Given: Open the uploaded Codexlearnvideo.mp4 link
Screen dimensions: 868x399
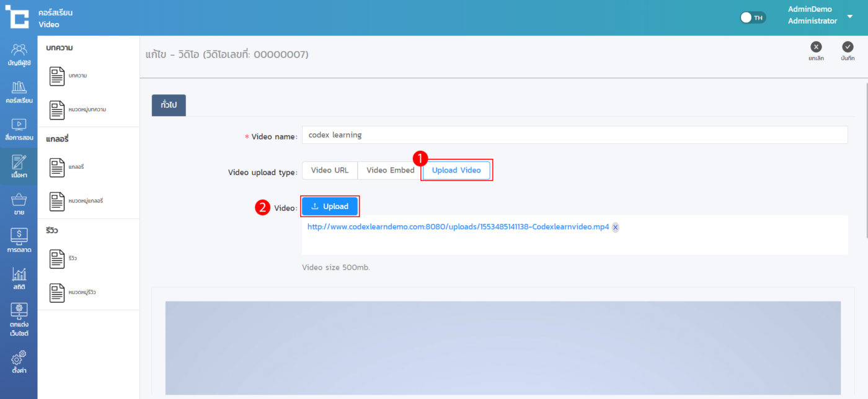Looking at the screenshot, I should coord(458,227).
